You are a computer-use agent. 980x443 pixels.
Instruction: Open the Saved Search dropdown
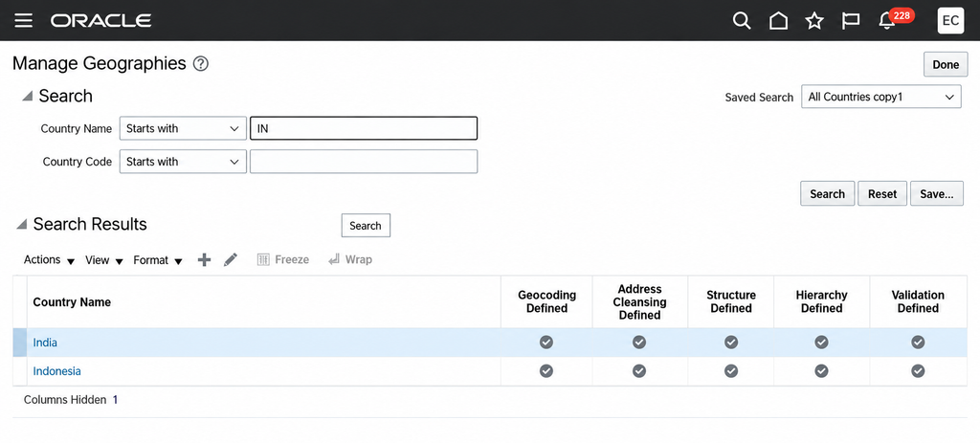click(881, 97)
